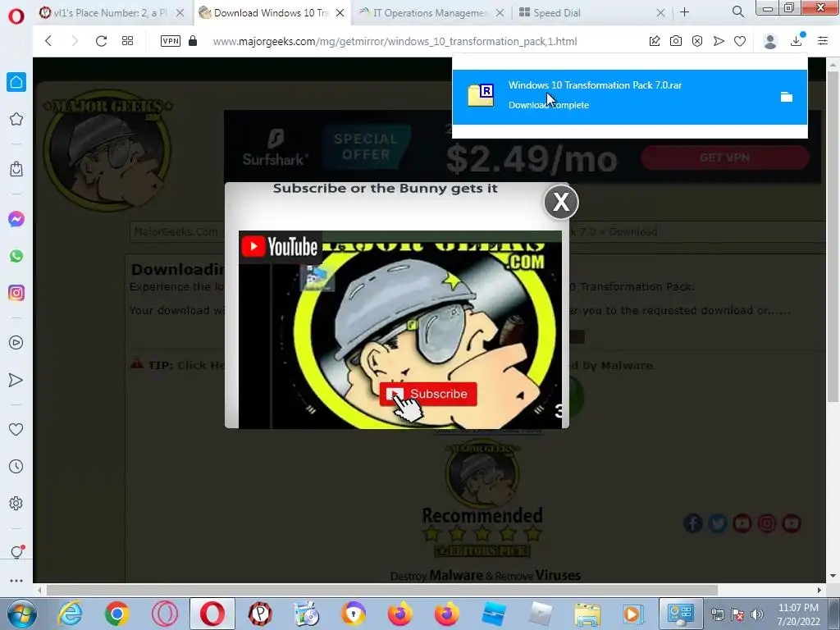This screenshot has height=630, width=840.
Task: Close the Speed Dial tab
Action: (x=660, y=13)
